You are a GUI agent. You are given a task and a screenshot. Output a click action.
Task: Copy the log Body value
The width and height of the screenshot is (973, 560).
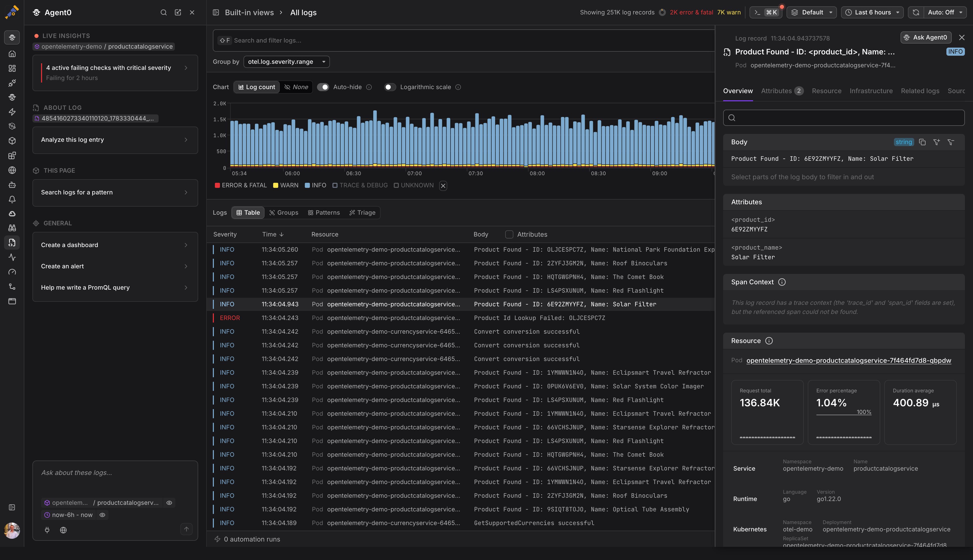coord(922,142)
